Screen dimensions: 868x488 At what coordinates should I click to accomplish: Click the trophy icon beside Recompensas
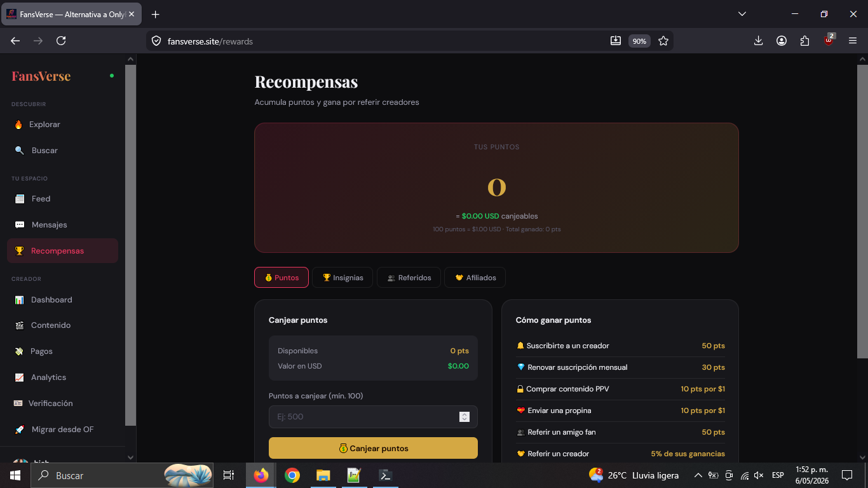tap(19, 251)
